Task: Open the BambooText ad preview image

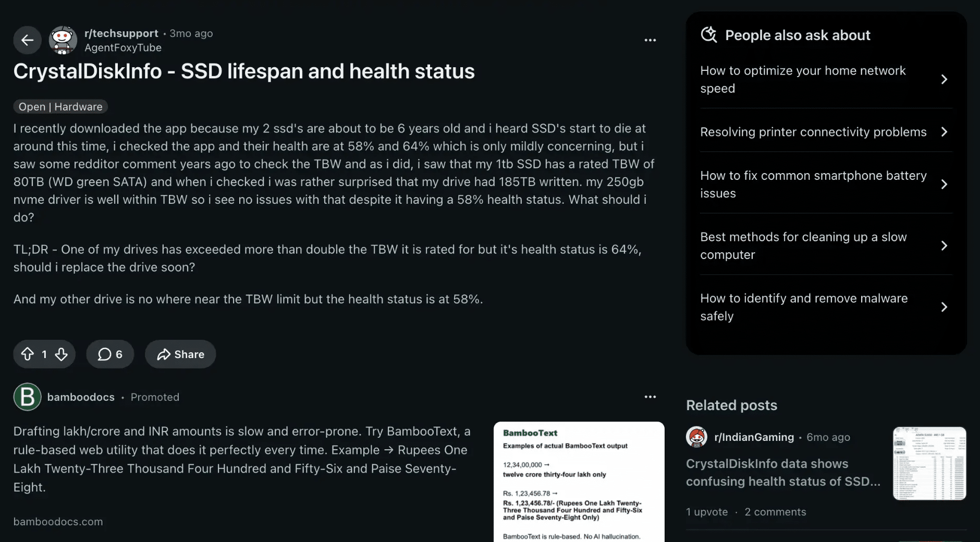Action: [x=579, y=482]
